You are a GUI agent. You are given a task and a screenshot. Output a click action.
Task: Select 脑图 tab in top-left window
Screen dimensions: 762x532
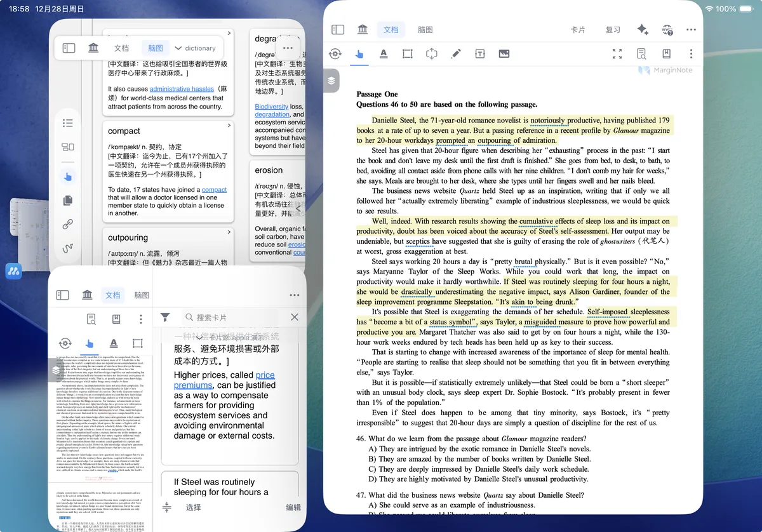(156, 48)
